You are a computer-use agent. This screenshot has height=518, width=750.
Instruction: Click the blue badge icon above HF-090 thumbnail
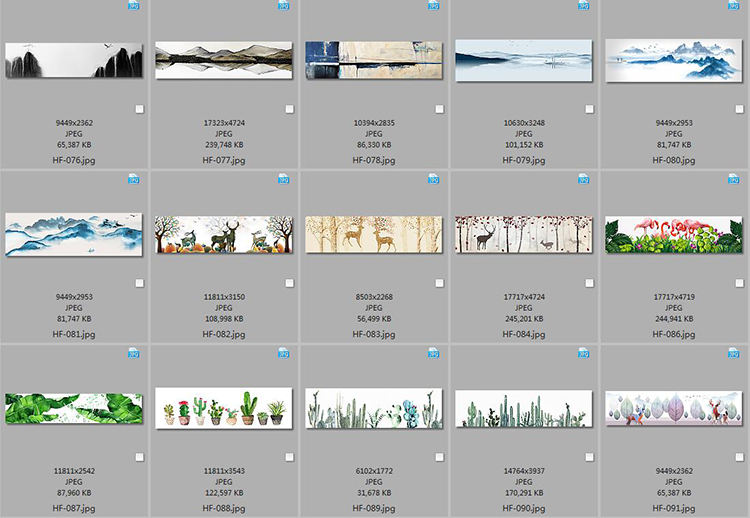coord(583,352)
